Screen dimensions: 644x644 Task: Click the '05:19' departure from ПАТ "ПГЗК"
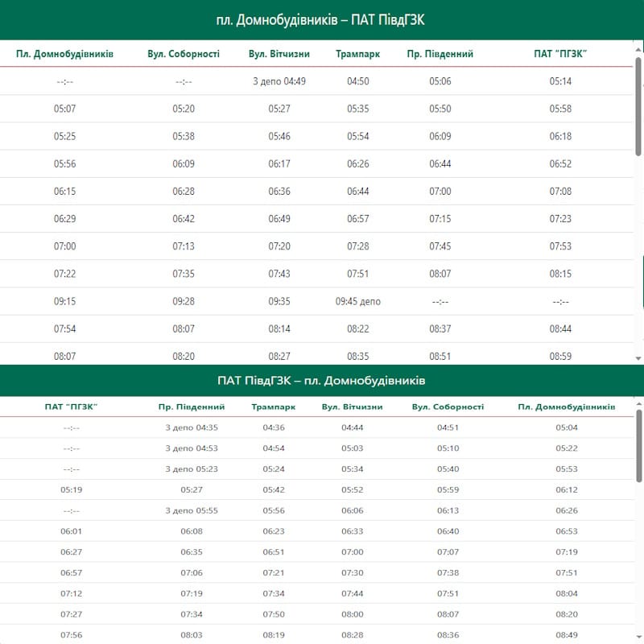click(72, 489)
